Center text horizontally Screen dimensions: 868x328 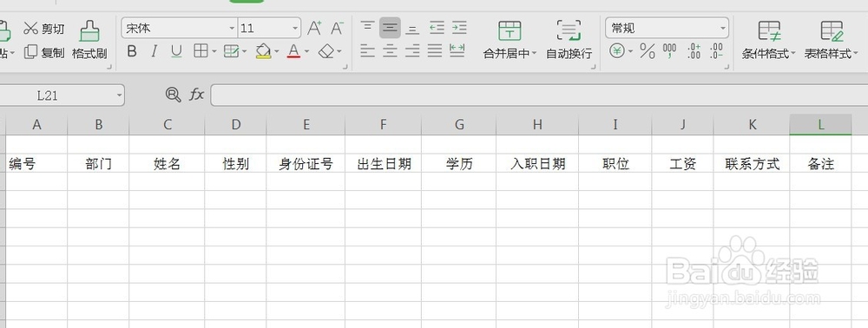click(x=390, y=51)
